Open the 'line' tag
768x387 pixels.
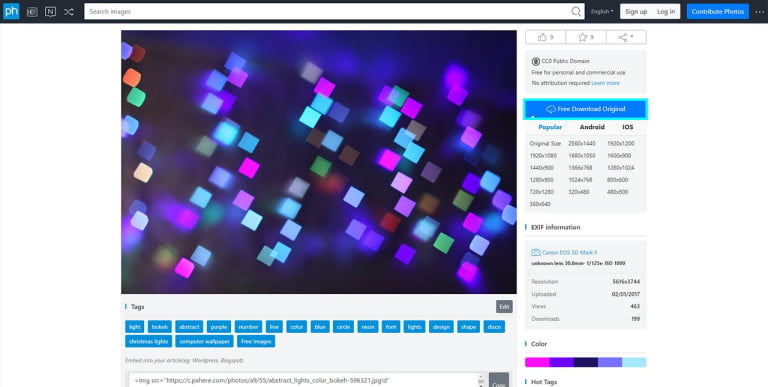[x=274, y=327]
